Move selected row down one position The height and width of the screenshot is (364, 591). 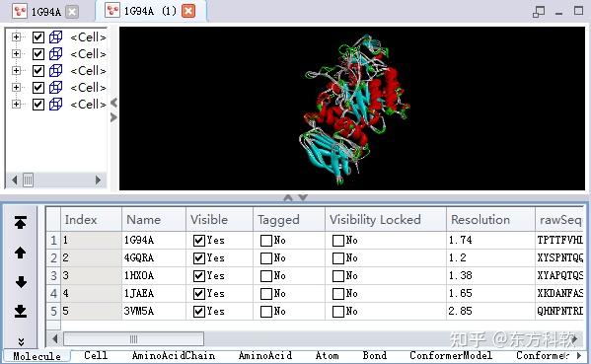coord(21,282)
